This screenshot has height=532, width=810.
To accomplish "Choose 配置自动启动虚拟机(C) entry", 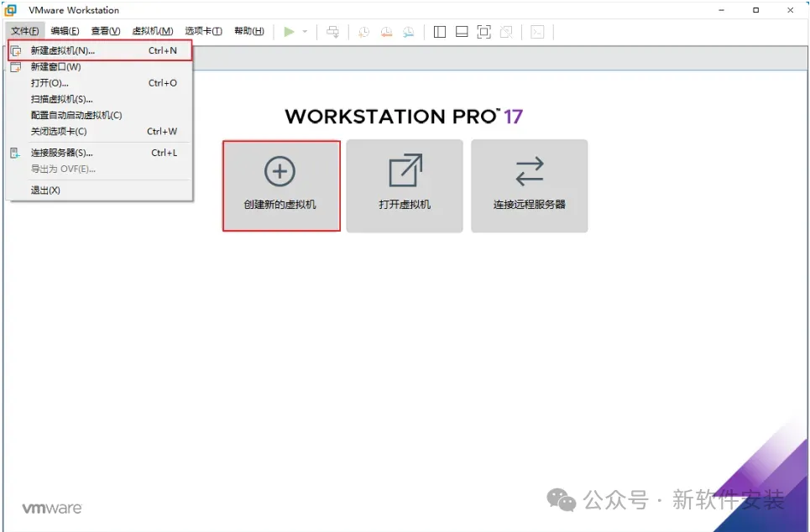I will coord(100,115).
